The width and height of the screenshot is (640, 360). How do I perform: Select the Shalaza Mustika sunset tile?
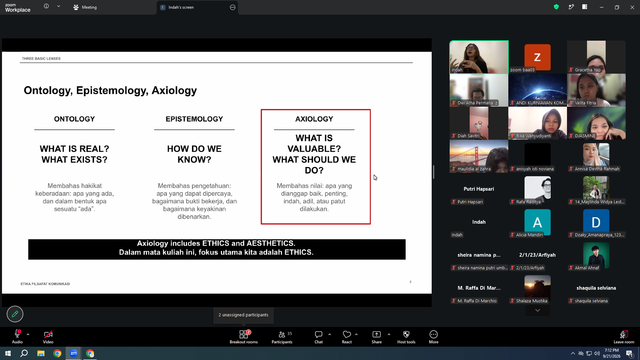537,288
